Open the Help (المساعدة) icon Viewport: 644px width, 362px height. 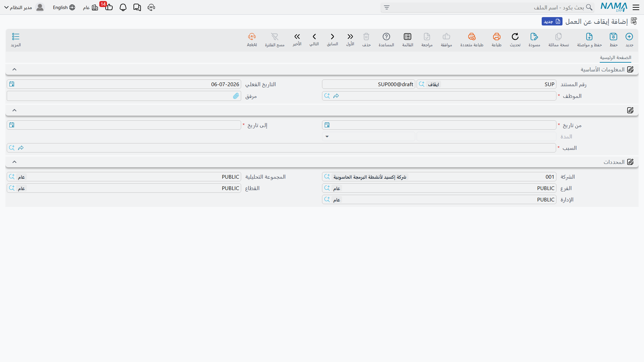pos(386,37)
